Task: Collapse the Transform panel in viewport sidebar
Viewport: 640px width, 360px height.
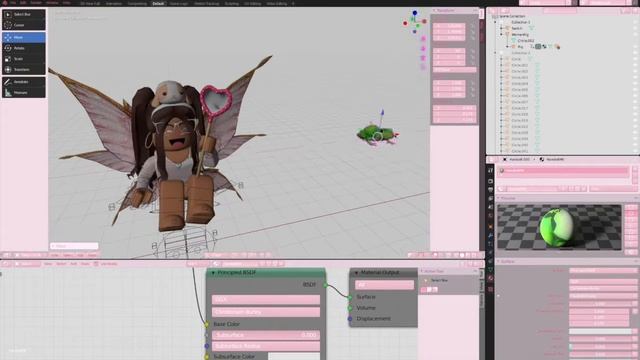Action: point(434,10)
